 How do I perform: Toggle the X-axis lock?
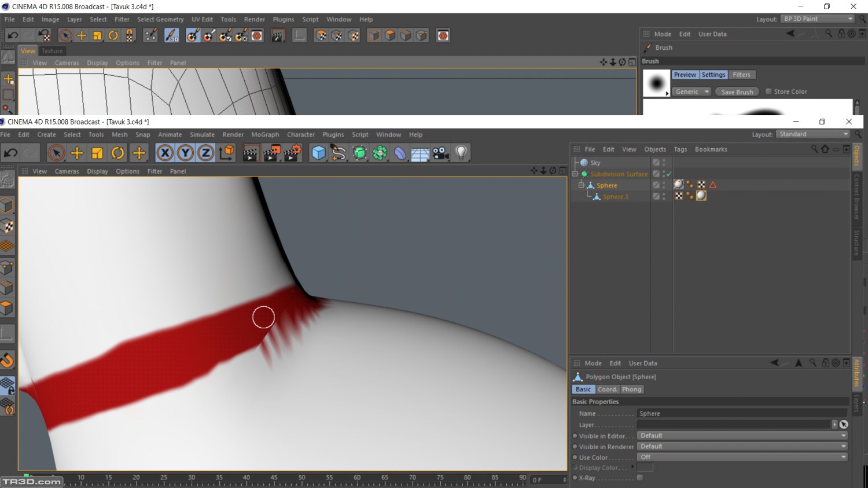pos(165,153)
